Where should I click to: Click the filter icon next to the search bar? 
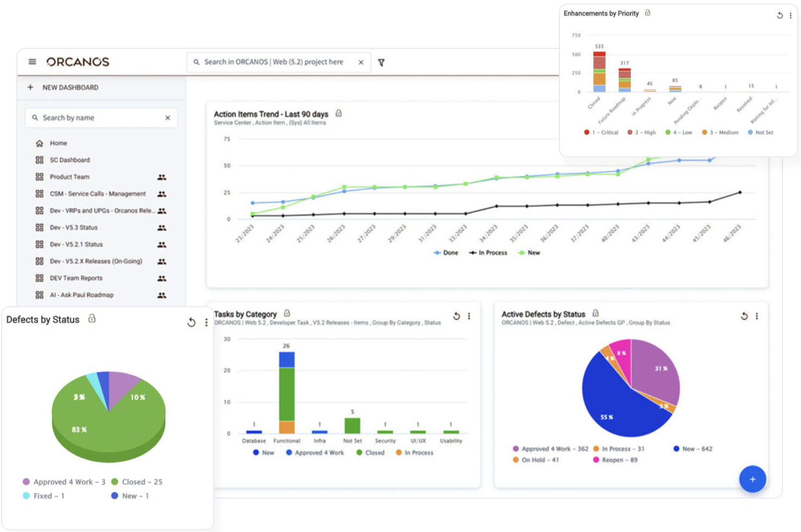pyautogui.click(x=381, y=63)
